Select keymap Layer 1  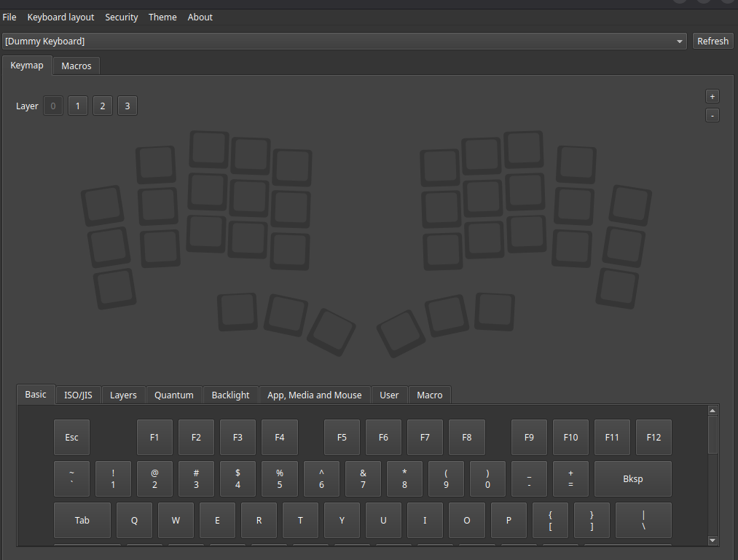(x=77, y=106)
